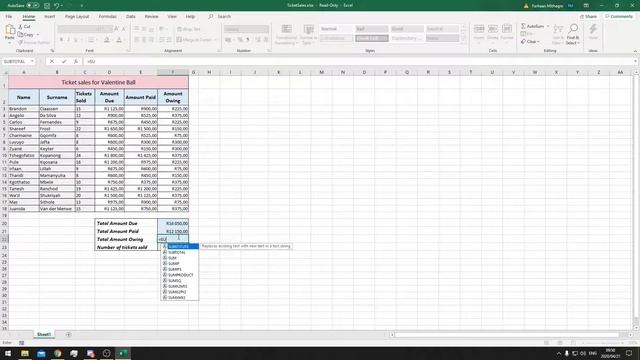Click the Paste clipboard icon
This screenshot has height=360, width=640.
tap(10, 32)
